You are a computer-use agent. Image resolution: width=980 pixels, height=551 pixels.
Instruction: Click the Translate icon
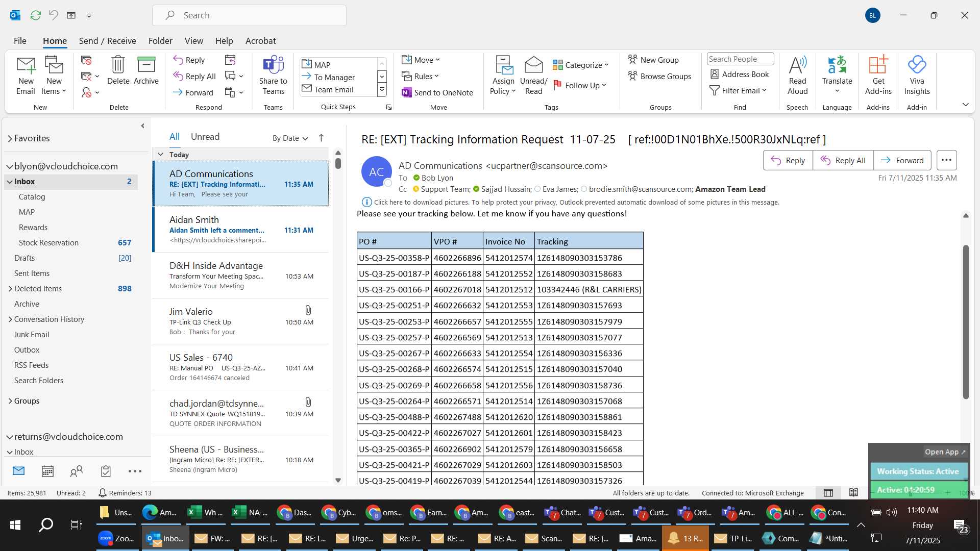tap(837, 65)
